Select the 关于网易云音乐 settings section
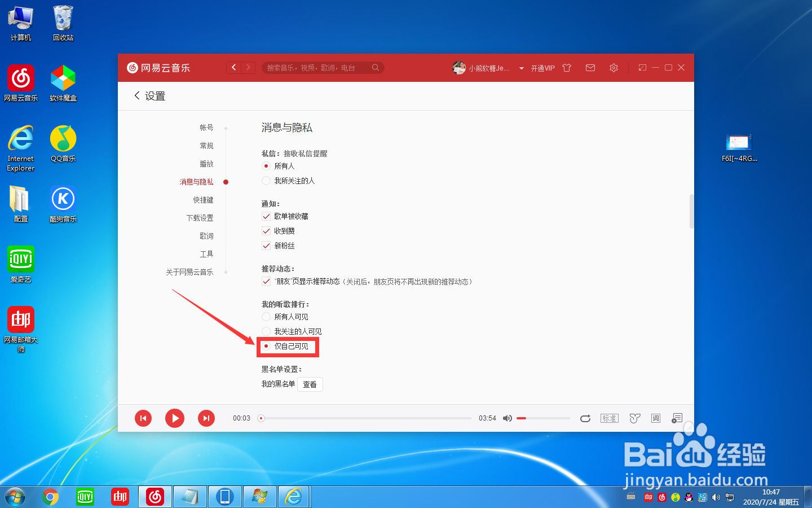The image size is (812, 508). pos(189,272)
